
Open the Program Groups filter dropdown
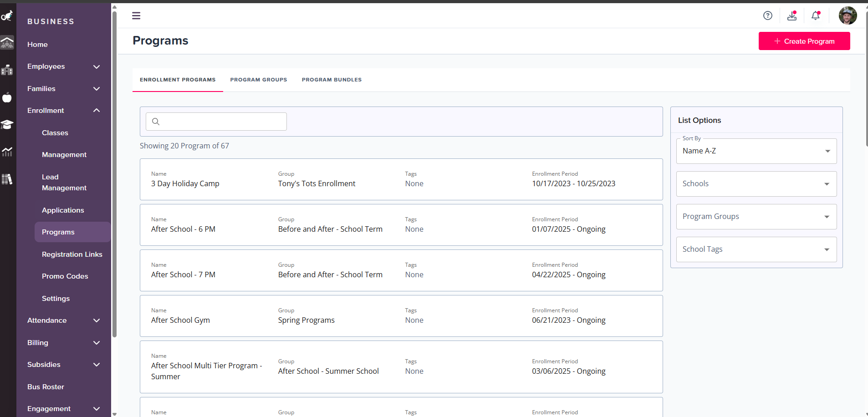(x=756, y=217)
